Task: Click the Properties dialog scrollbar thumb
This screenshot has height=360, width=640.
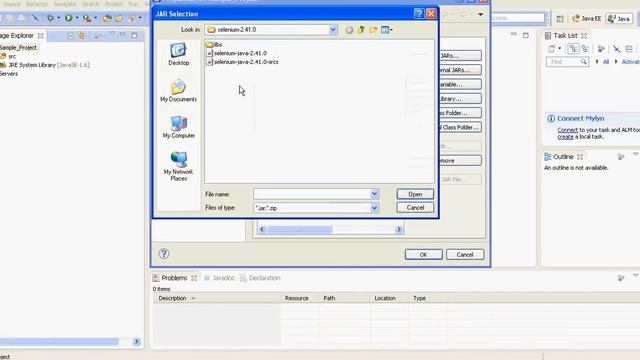Action: (x=299, y=230)
